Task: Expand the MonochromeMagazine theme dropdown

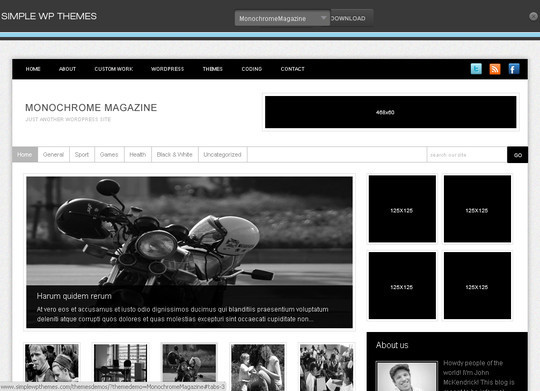Action: point(282,18)
